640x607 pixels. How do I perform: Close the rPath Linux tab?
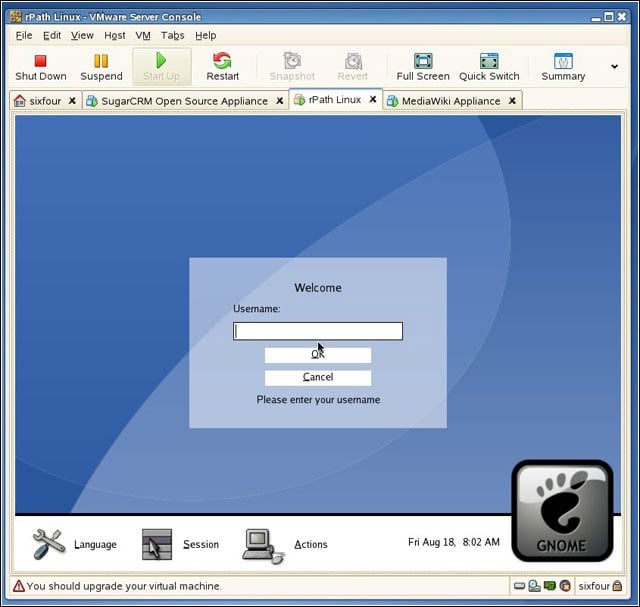[x=373, y=99]
